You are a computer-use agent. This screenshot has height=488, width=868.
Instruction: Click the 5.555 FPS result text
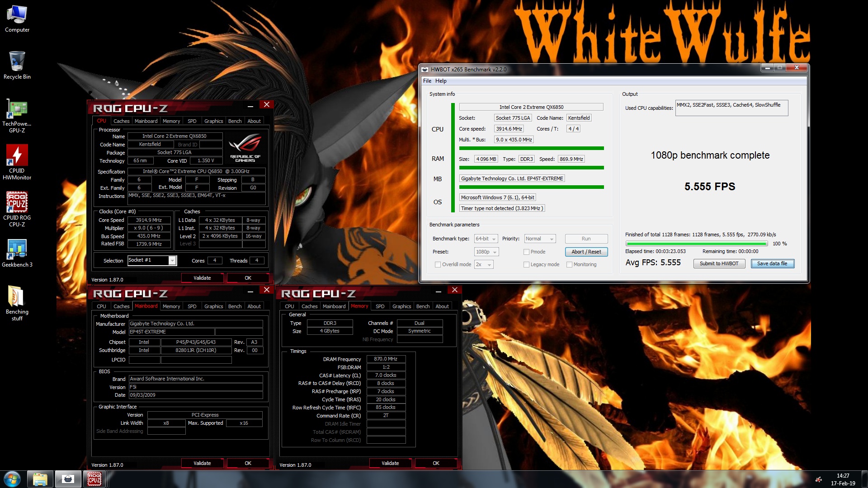(x=710, y=187)
